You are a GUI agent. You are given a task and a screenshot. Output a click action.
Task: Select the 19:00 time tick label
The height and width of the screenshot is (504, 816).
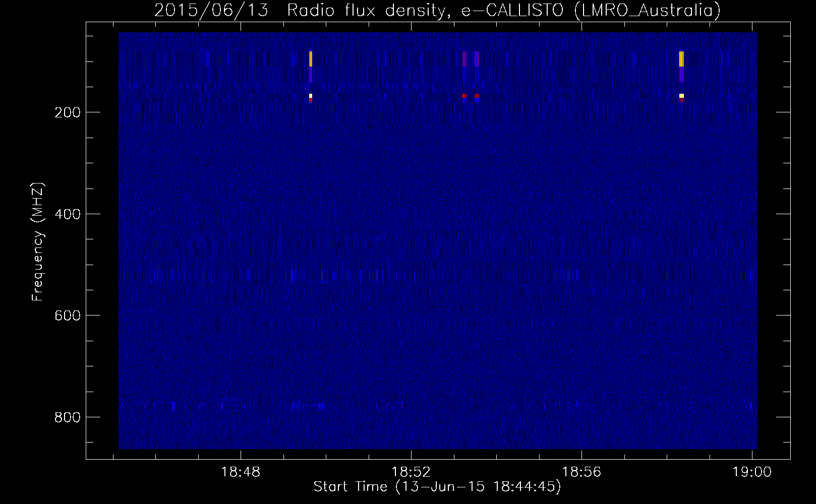(752, 472)
